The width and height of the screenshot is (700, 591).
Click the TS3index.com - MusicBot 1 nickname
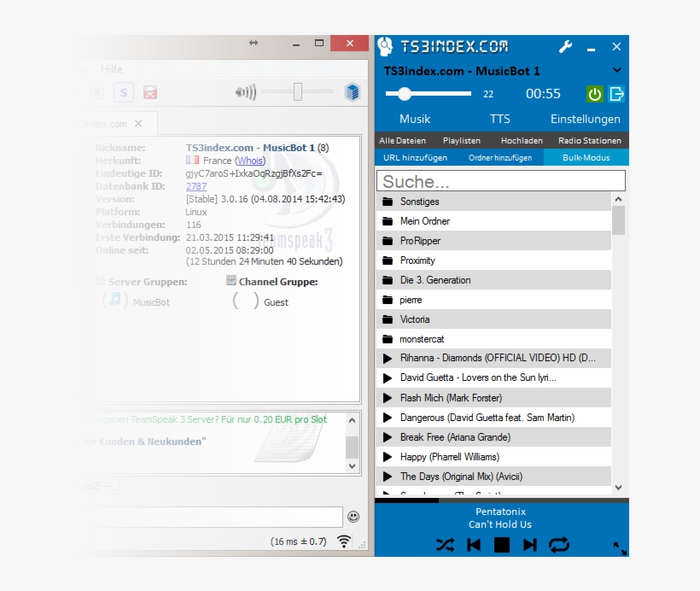click(250, 148)
